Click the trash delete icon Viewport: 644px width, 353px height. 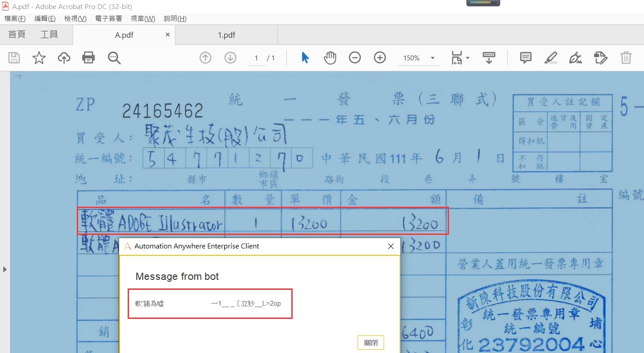(x=626, y=58)
